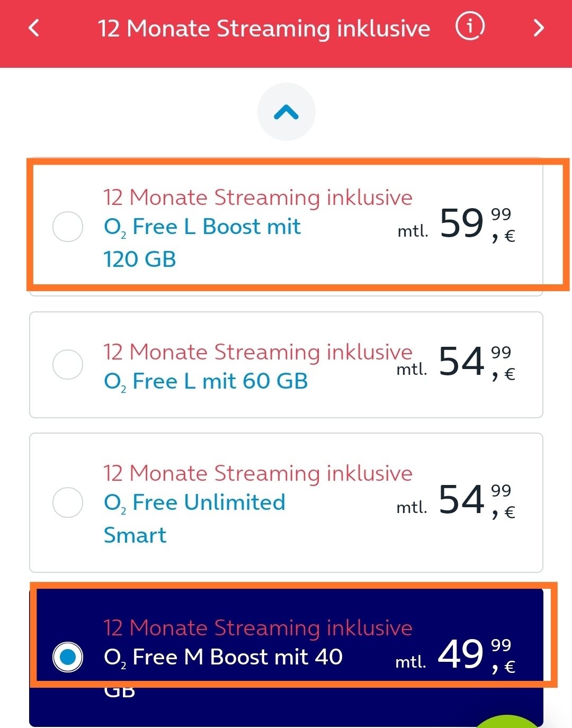This screenshot has width=572, height=728.
Task: Choose the O2 Free Unlimited Smart tariff name
Action: pos(194,518)
